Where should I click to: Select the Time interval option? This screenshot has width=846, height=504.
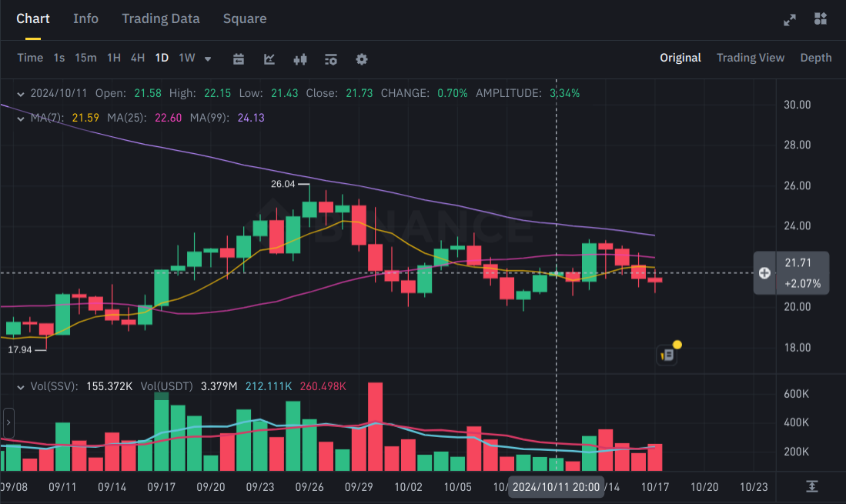coord(30,58)
